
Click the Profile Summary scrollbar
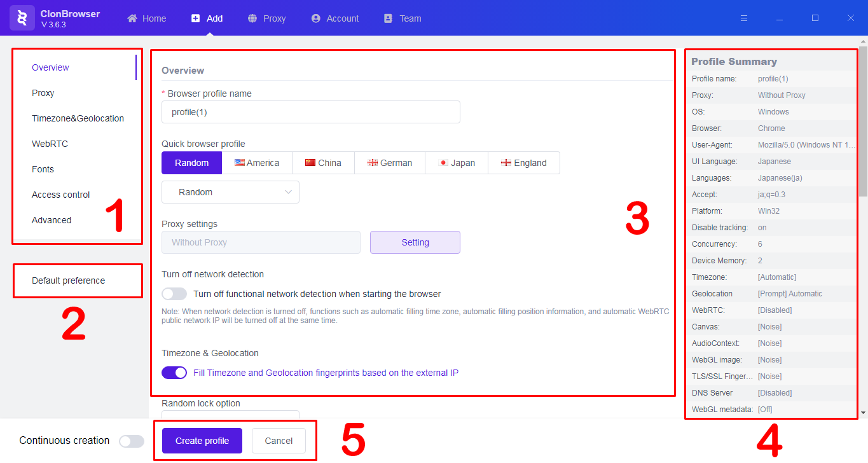coord(863,121)
